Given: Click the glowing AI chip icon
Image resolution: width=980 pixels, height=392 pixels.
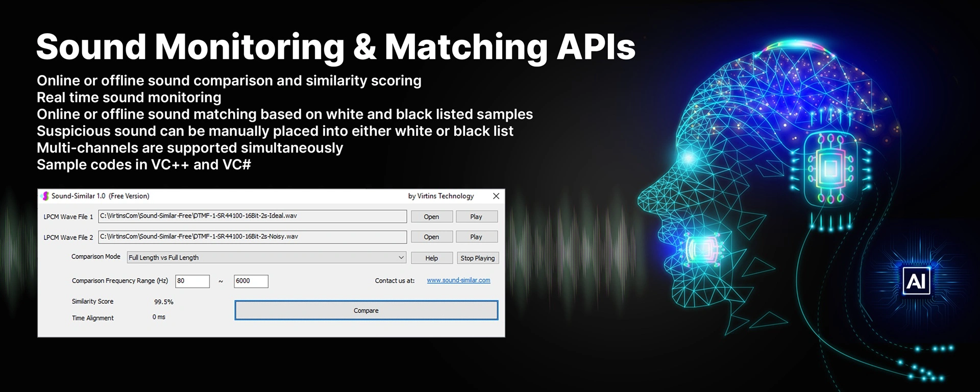Looking at the screenshot, I should (x=916, y=281).
